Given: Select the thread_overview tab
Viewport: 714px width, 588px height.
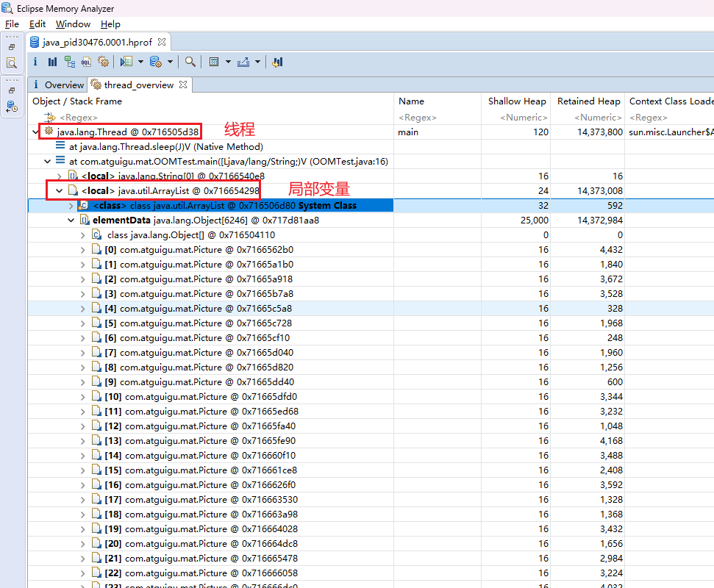Looking at the screenshot, I should pos(138,85).
